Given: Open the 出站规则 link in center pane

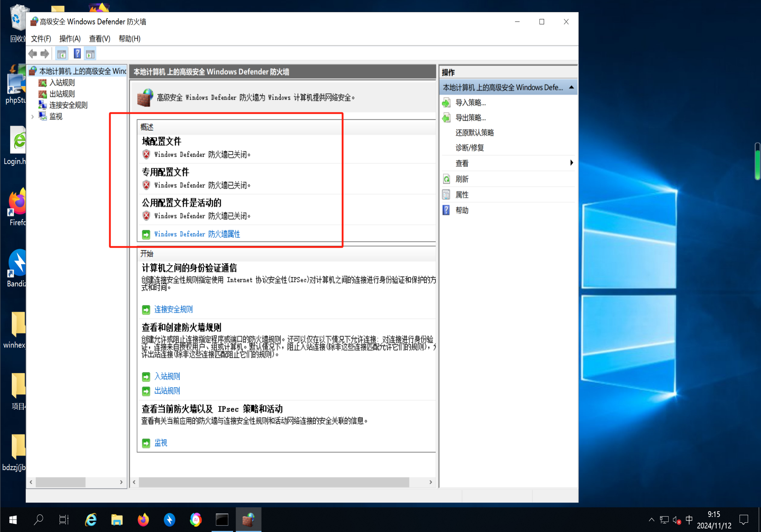Looking at the screenshot, I should pyautogui.click(x=167, y=391).
